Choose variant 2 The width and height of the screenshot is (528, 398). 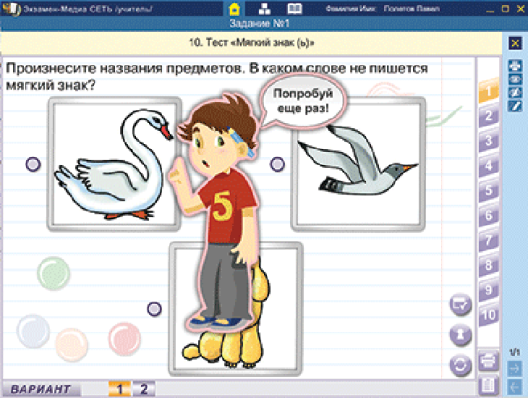click(x=144, y=389)
